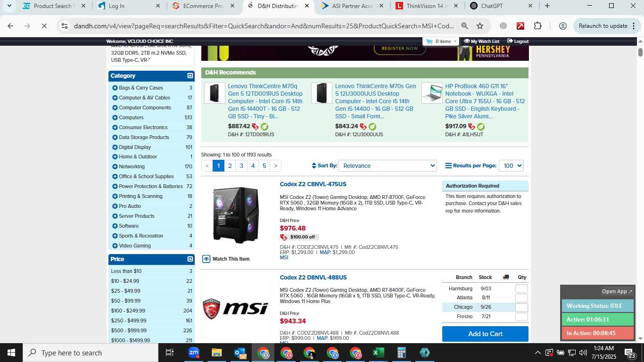Click the Power Protection & Batteries plus icon
Image resolution: width=644 pixels, height=362 pixels.
point(115,186)
